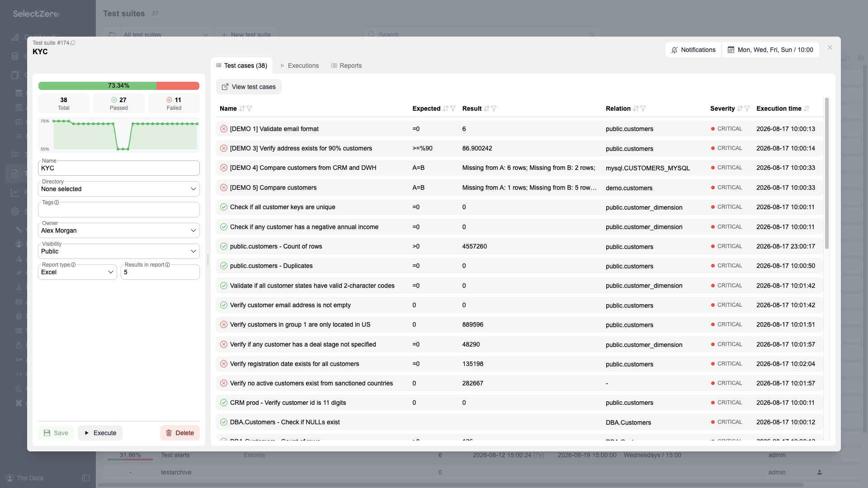868x488 pixels.
Task: Click Tags info icon
Action: 57,202
